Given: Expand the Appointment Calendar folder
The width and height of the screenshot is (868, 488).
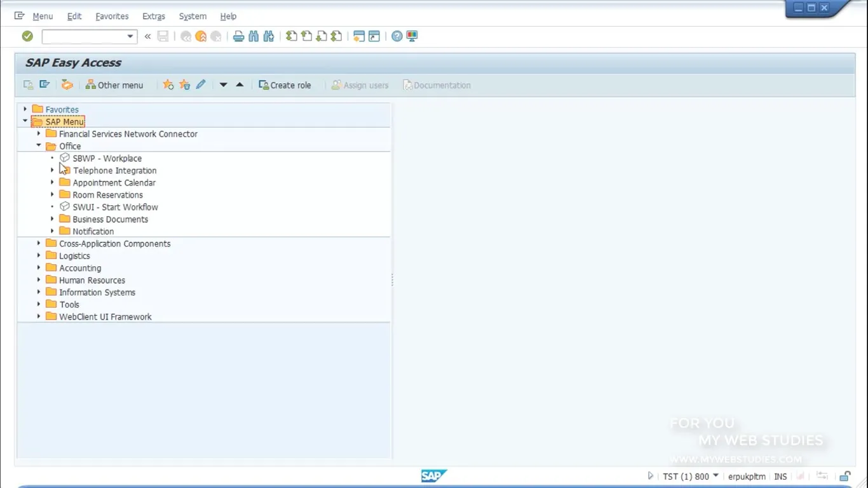Looking at the screenshot, I should point(52,182).
